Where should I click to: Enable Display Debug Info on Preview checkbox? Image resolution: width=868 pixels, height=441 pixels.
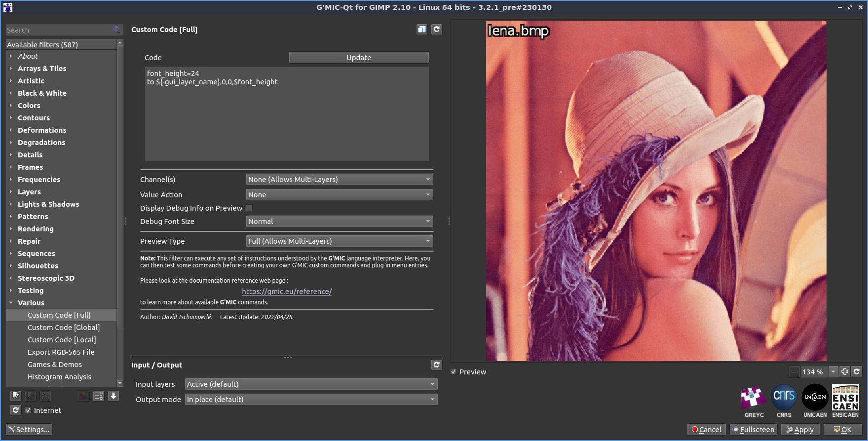tap(249, 208)
